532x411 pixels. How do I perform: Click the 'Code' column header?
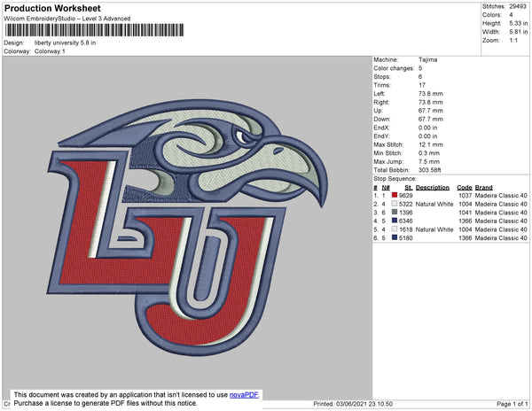pos(465,188)
